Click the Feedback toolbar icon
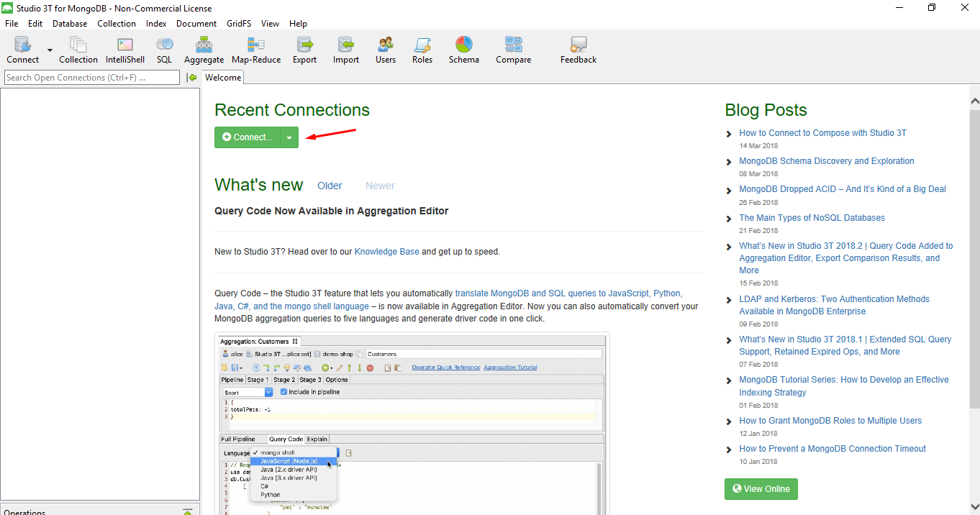This screenshot has height=515, width=980. tap(579, 50)
